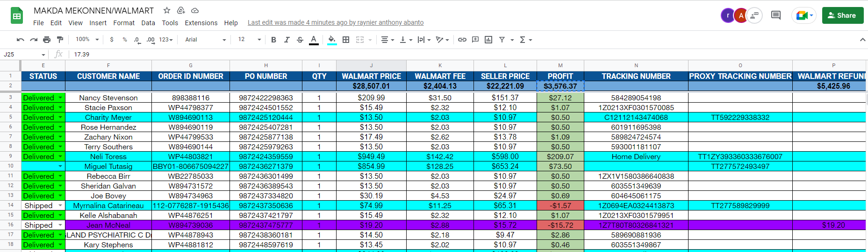
Task: Undo the last action
Action: pos(20,40)
